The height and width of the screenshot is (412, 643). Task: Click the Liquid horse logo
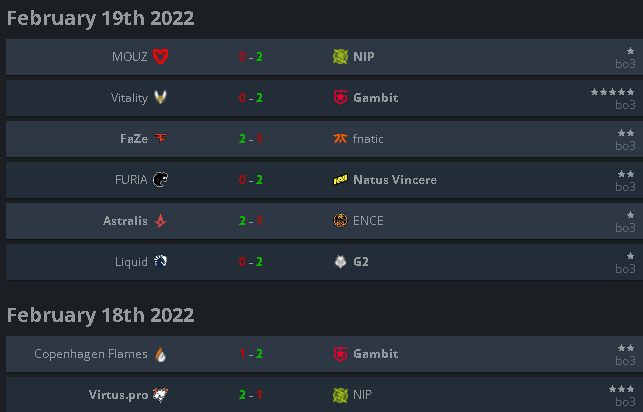160,261
